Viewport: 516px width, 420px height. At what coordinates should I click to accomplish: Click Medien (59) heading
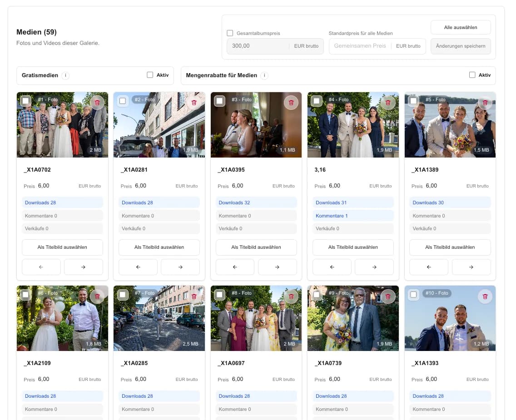[x=36, y=32]
